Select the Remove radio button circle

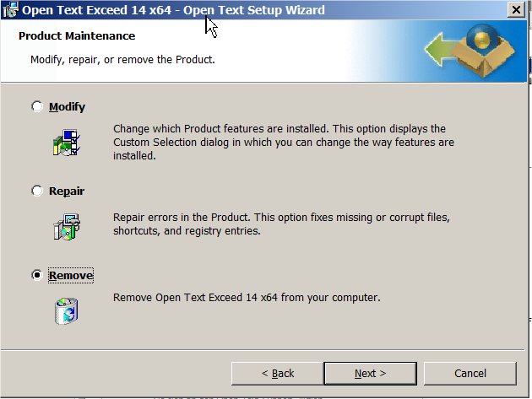37,276
